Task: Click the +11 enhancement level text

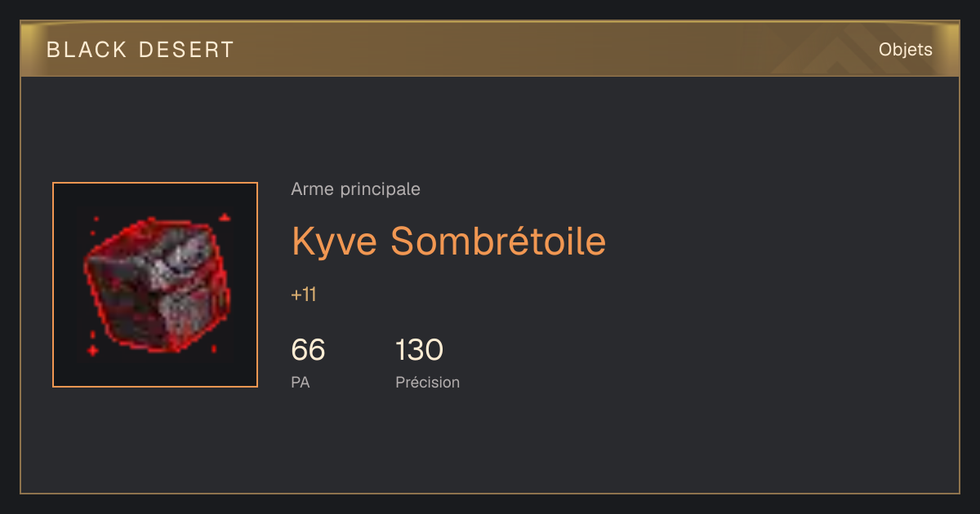Action: [304, 295]
